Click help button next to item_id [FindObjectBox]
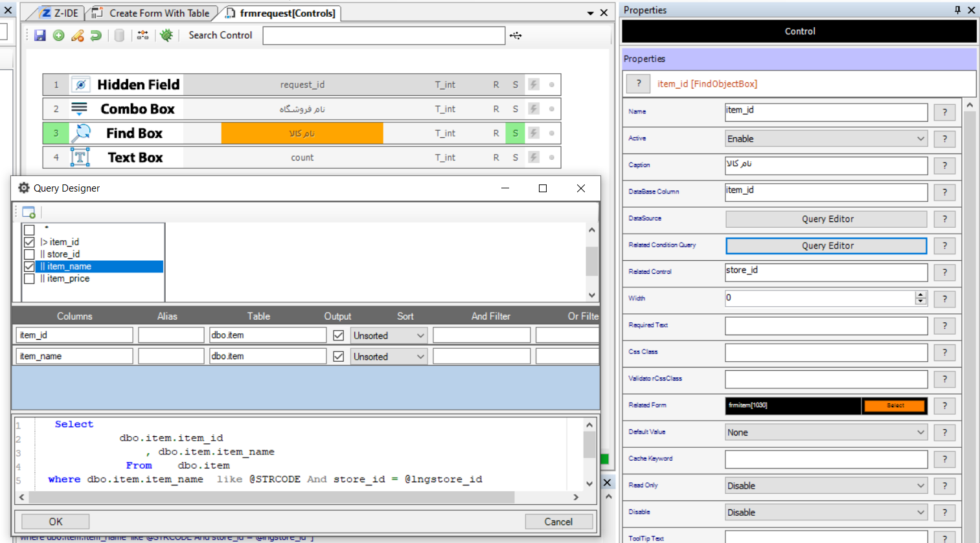Viewport: 980px width, 543px height. tap(639, 83)
